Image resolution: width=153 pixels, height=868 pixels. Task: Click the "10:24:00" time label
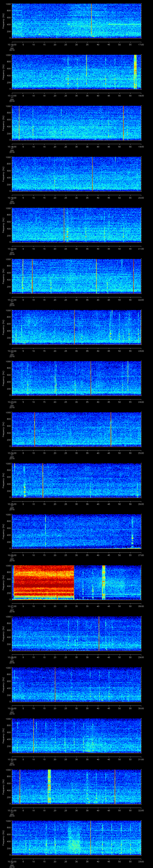tap(12, 453)
